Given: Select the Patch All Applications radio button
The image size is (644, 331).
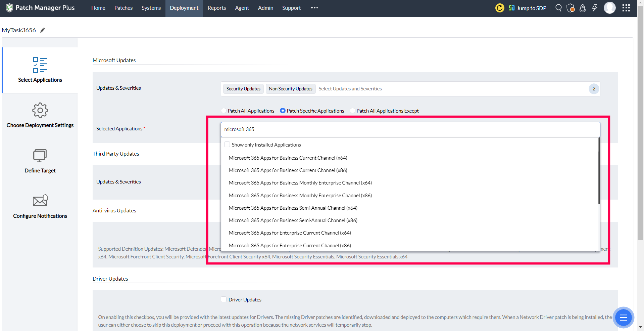Looking at the screenshot, I should click(224, 111).
